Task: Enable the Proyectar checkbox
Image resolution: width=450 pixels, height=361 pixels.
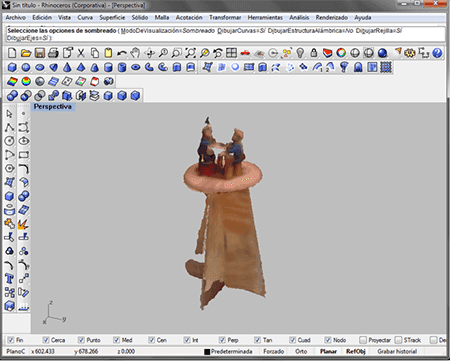Action: click(x=363, y=340)
